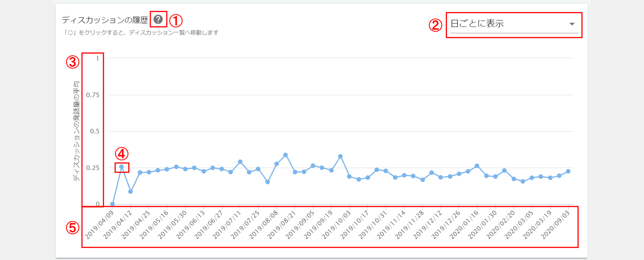Select the data point highlighted by red box 4
The image size is (644, 260).
122,167
